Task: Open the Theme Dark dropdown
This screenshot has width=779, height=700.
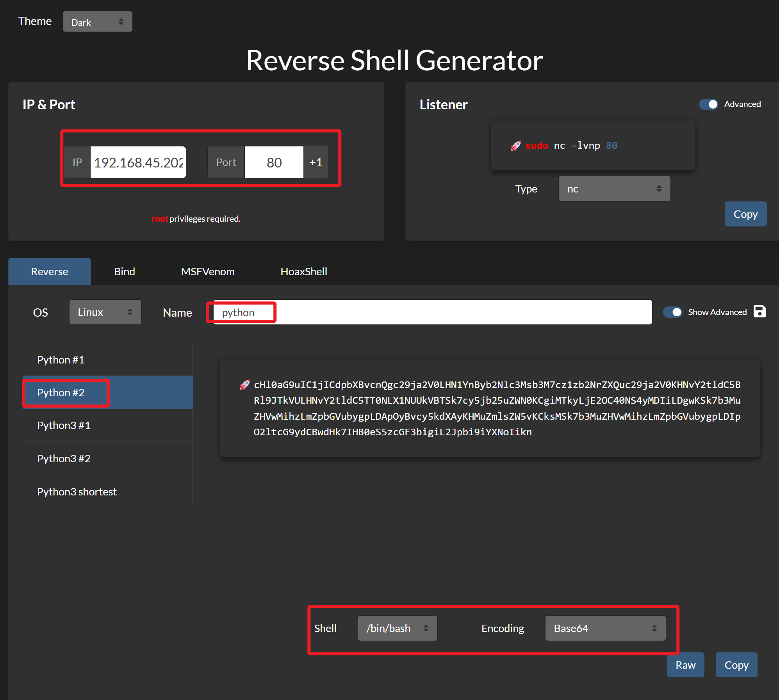Action: [x=97, y=22]
